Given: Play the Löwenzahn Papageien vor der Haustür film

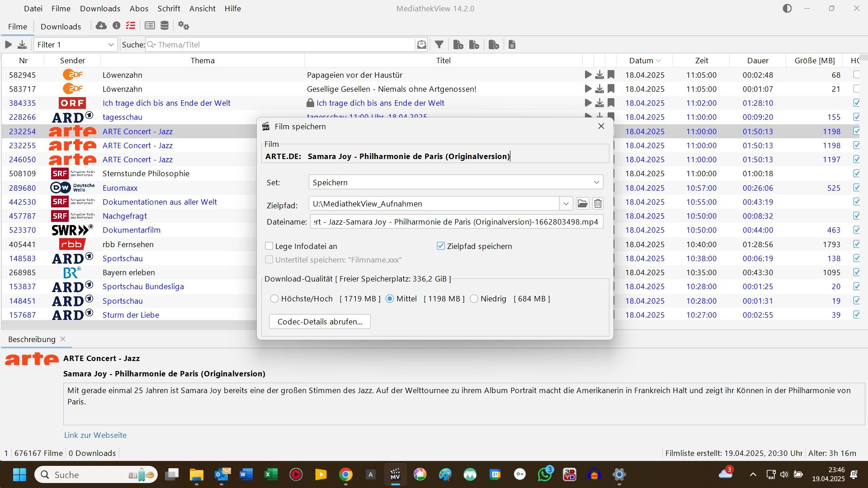Looking at the screenshot, I should click(588, 75).
